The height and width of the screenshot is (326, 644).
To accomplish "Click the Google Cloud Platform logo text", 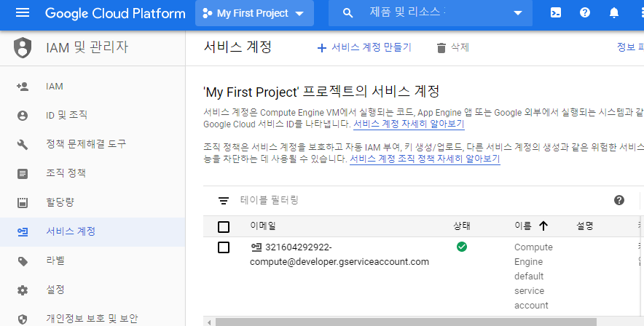I will pyautogui.click(x=115, y=13).
